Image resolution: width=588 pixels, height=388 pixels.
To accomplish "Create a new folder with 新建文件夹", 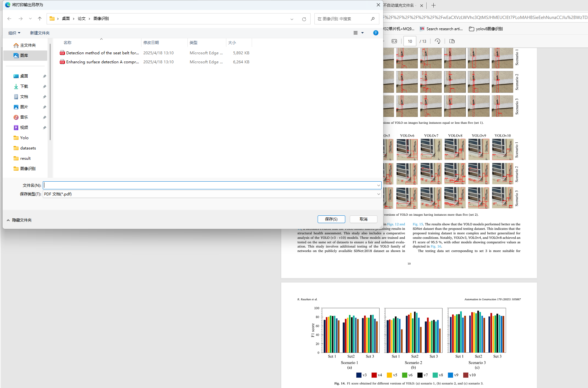I will click(40, 33).
